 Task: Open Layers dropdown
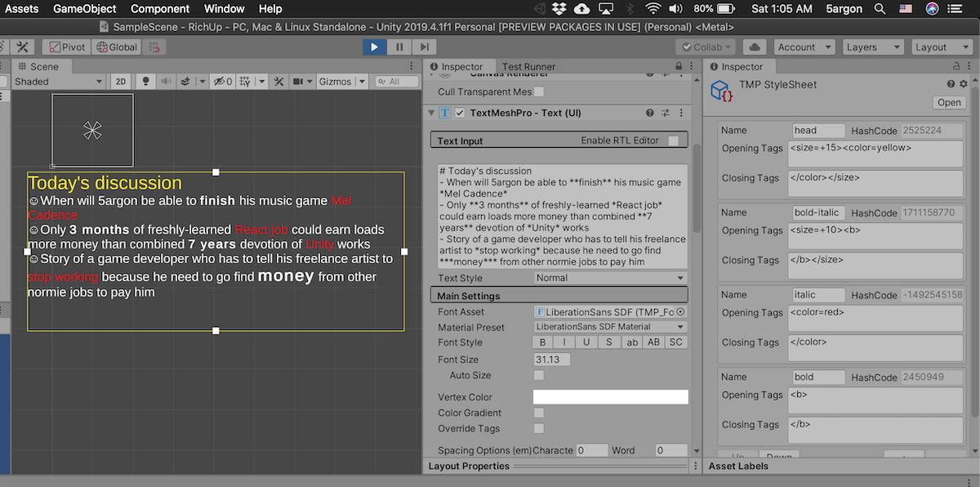pos(874,47)
